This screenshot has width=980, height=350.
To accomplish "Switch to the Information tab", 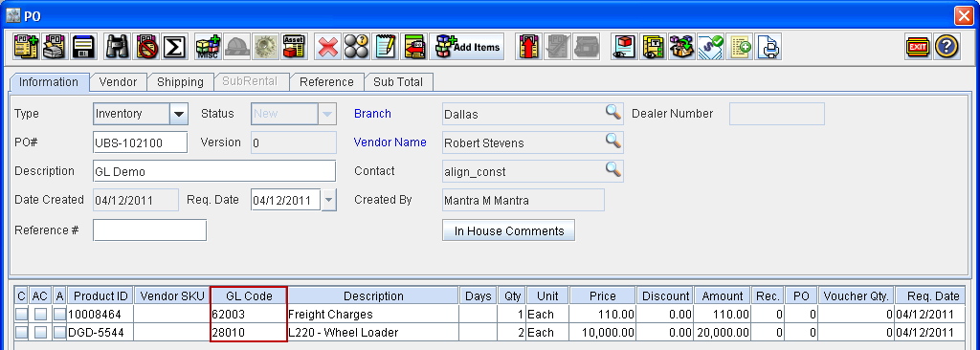I will click(x=49, y=82).
